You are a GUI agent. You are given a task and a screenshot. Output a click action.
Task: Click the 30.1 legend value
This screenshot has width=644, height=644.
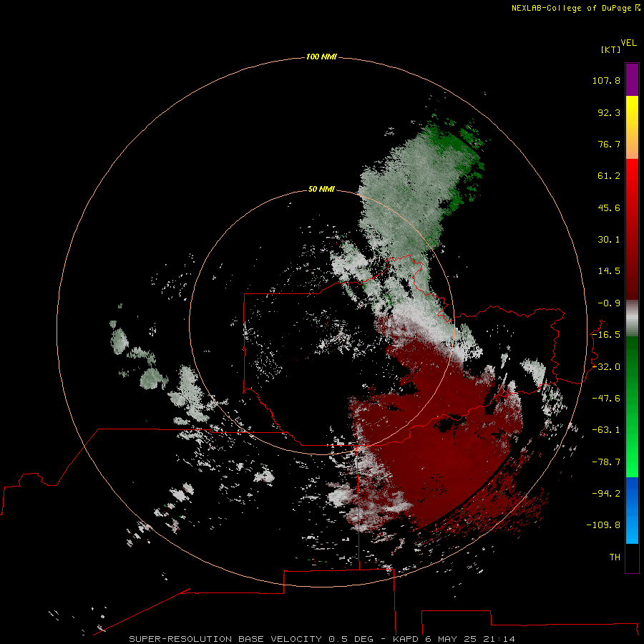(x=609, y=240)
